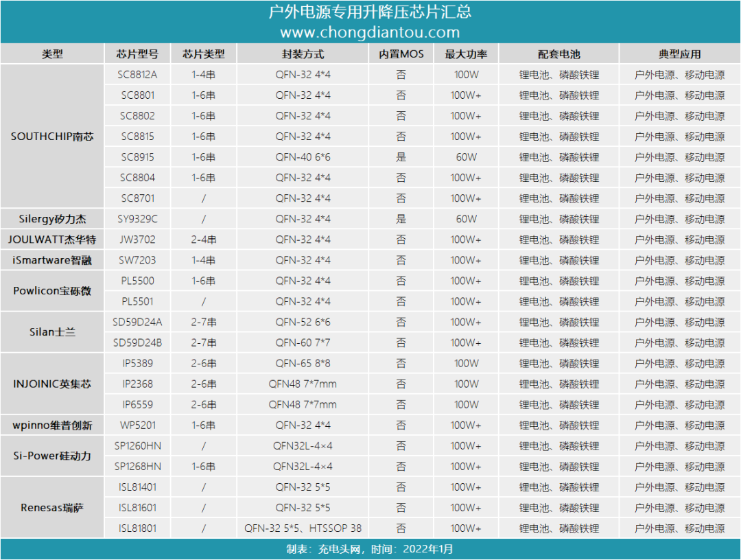The image size is (741, 560).
Task: Click the Si-Power硅动力 vendor cell
Action: [52, 456]
